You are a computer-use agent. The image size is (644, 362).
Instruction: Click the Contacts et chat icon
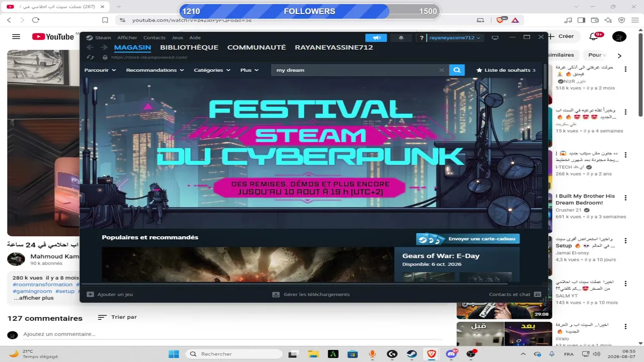click(537, 294)
